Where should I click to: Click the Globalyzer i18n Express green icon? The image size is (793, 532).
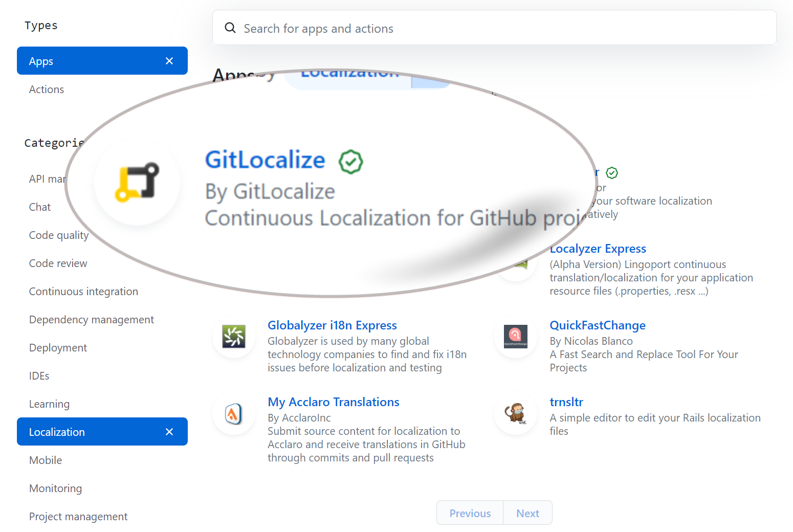[x=234, y=337]
